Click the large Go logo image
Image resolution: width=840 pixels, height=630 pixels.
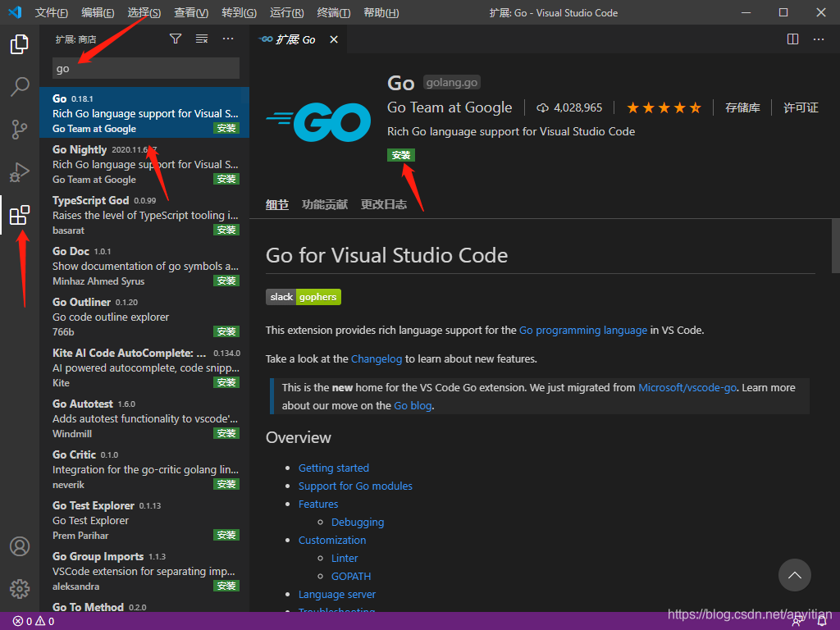tap(318, 122)
